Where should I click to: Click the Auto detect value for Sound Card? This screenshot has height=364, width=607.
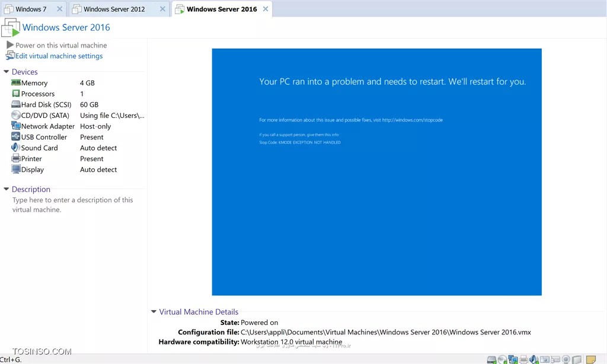click(98, 148)
